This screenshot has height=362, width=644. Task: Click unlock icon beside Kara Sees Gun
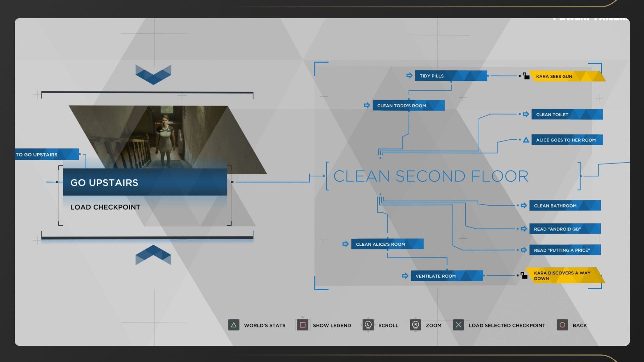tap(526, 76)
